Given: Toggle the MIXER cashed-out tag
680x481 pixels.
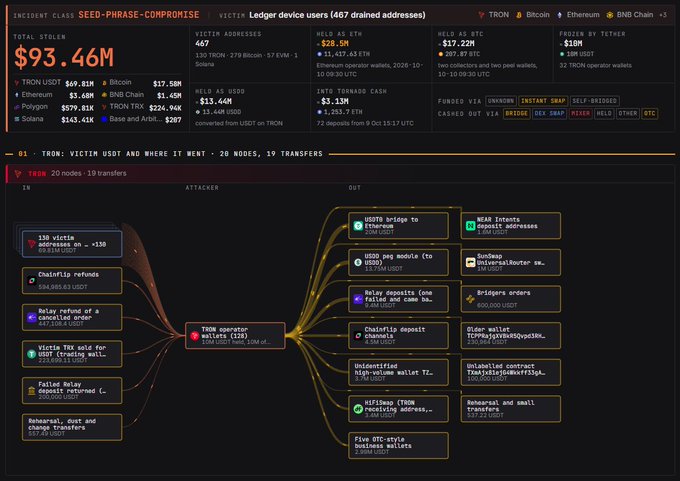Looking at the screenshot, I should pyautogui.click(x=580, y=114).
